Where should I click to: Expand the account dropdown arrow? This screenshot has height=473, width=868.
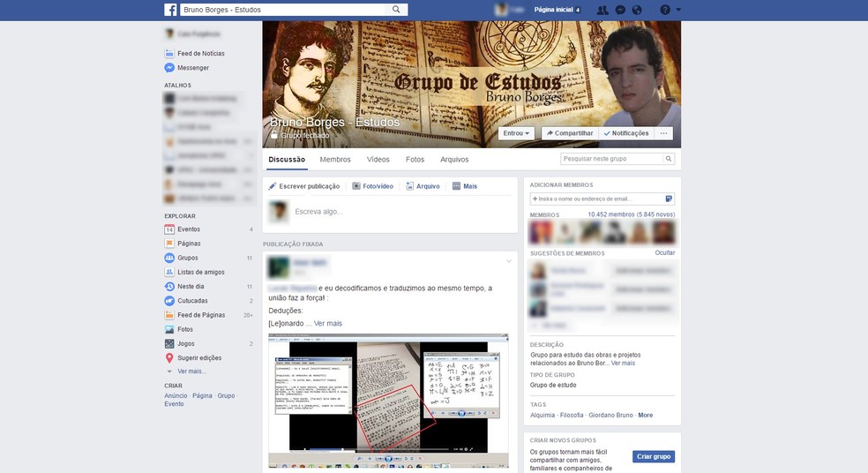click(x=678, y=10)
